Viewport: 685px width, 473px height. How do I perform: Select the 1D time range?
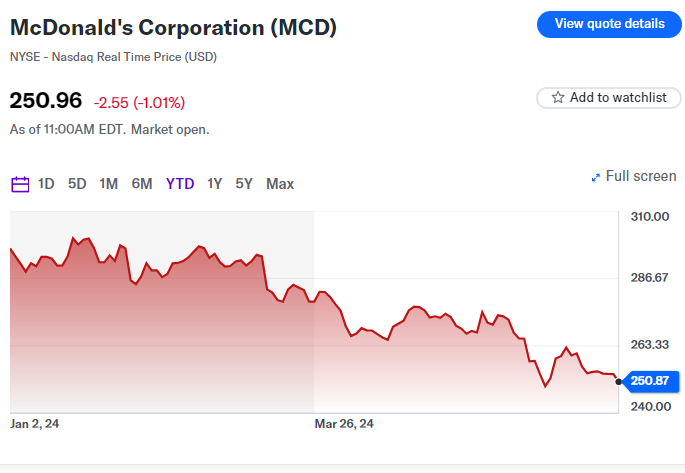pyautogui.click(x=46, y=184)
